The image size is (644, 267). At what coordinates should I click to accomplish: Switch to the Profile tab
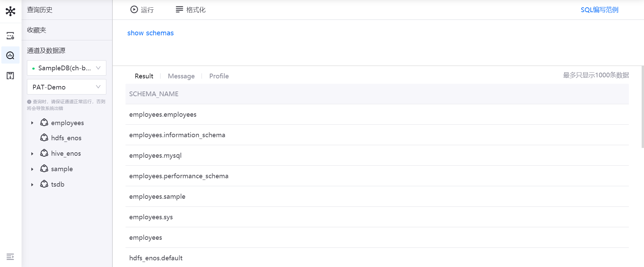(219, 76)
